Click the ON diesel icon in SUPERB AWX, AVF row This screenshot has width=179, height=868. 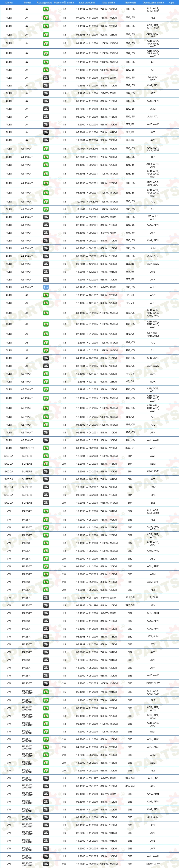46,471
